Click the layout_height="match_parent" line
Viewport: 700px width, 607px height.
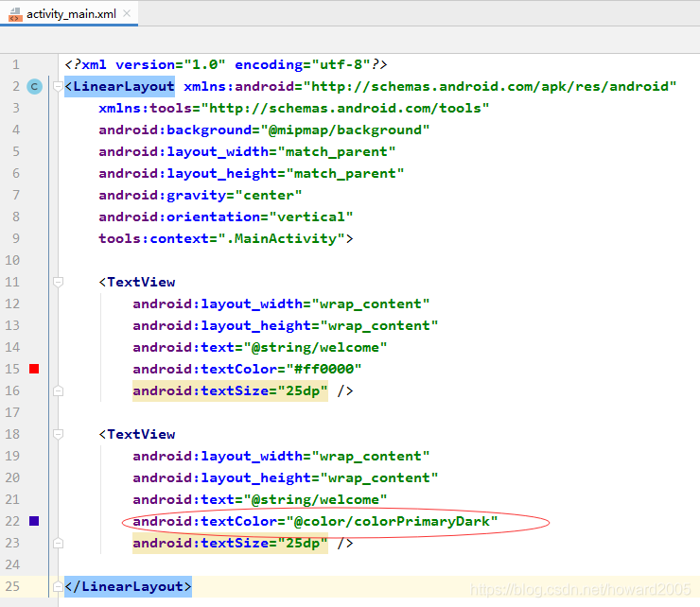click(251, 173)
